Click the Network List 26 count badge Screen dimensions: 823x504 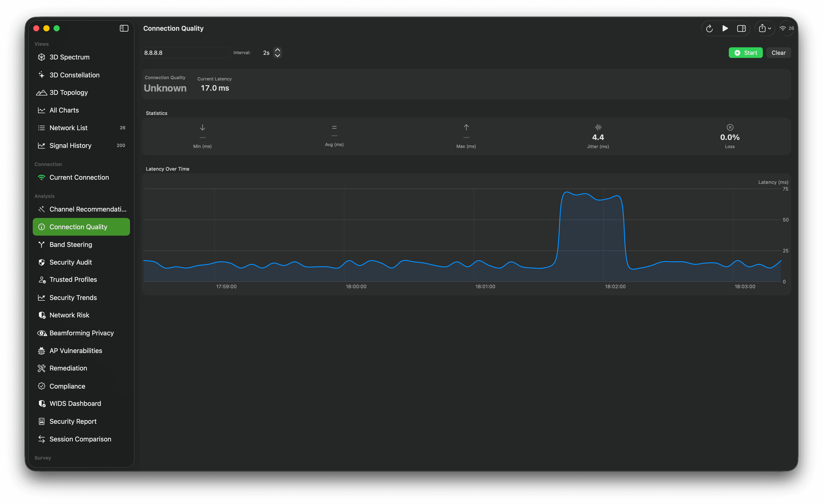122,128
